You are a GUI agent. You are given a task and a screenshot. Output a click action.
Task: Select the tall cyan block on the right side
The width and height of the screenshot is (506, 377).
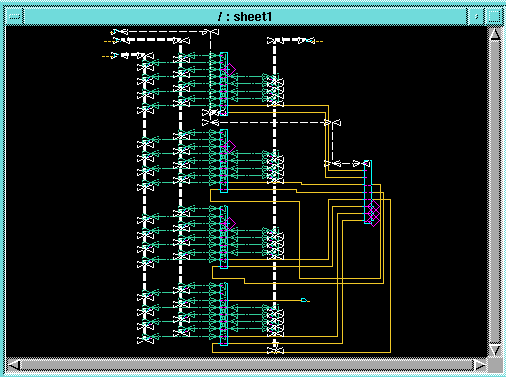click(367, 192)
